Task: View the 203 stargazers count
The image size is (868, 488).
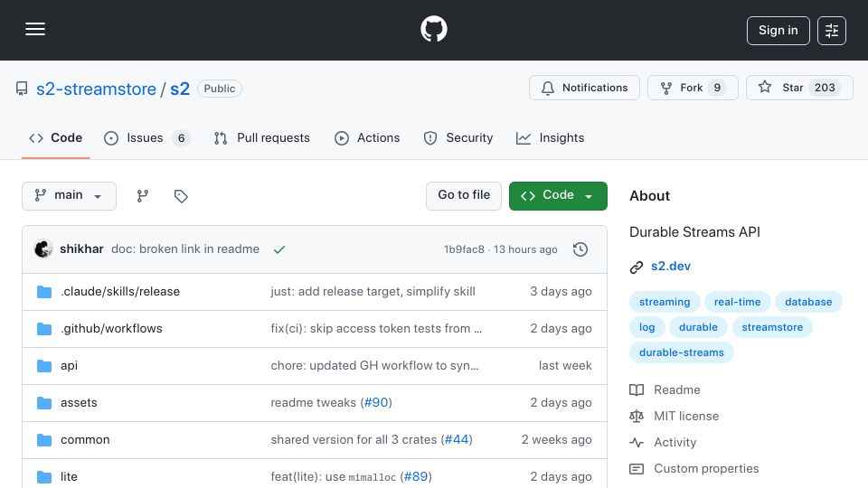Action: coord(825,88)
